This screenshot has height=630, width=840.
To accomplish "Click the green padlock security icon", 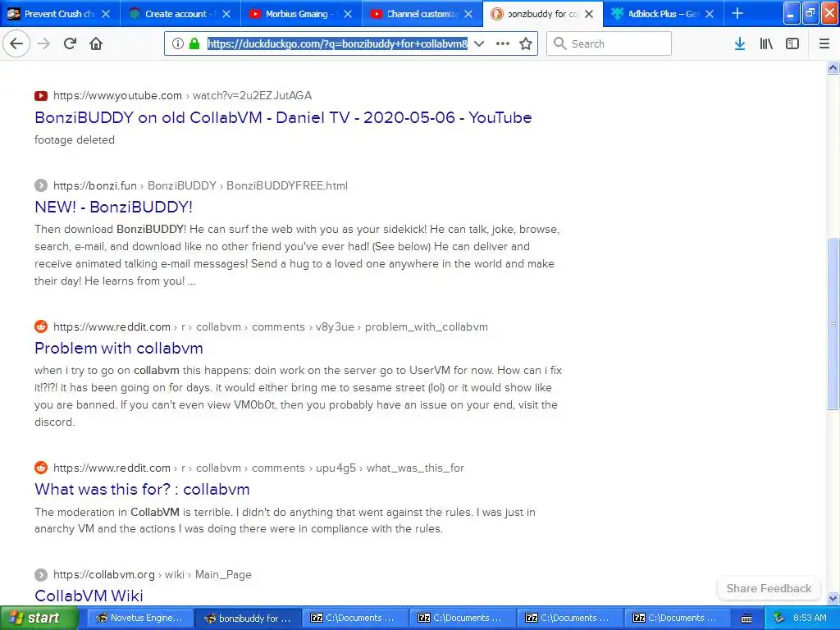I will click(194, 43).
